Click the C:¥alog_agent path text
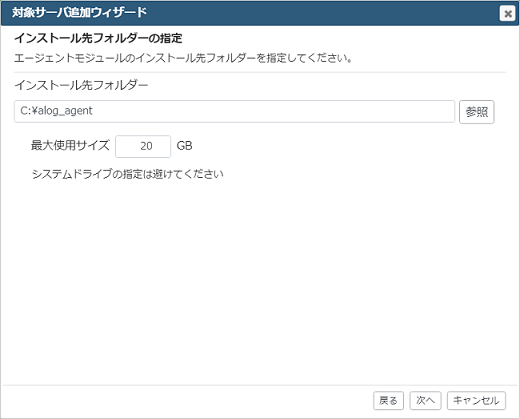The width and height of the screenshot is (520, 419). click(56, 111)
